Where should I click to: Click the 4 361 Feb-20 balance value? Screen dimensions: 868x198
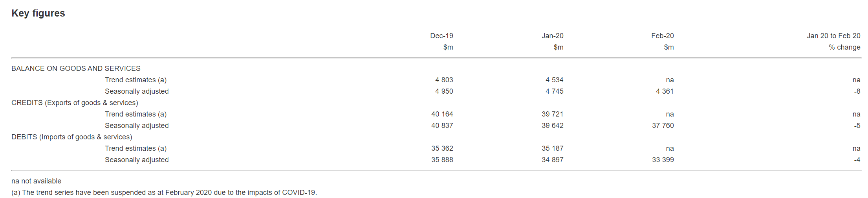[x=665, y=91]
